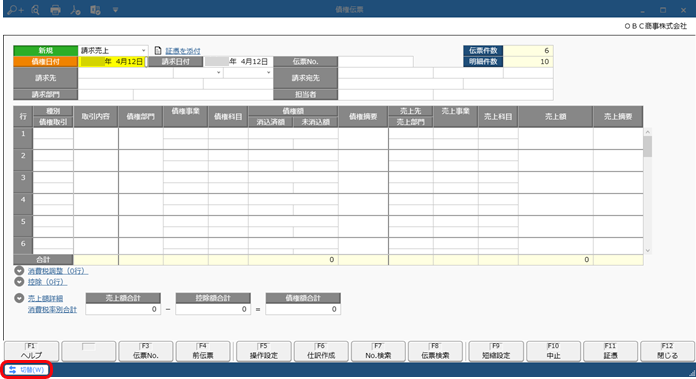
Task: Click the 債権日付 date field
Action: coord(112,62)
